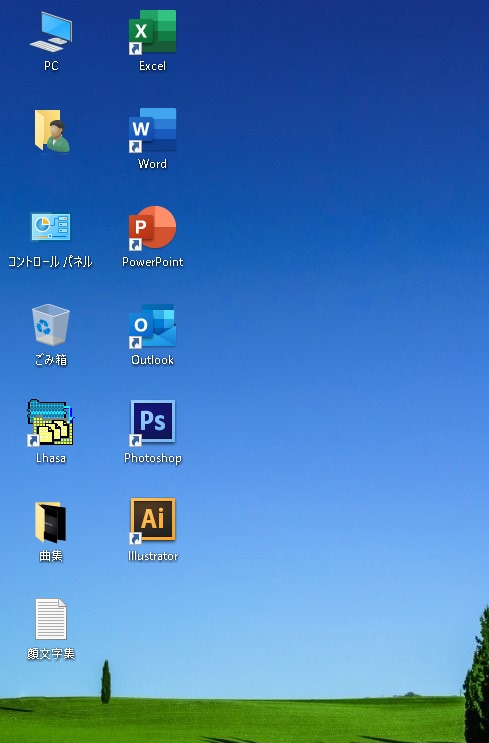This screenshot has height=743, width=489.
Task: Click the "顔文字集" label text
Action: tap(51, 654)
